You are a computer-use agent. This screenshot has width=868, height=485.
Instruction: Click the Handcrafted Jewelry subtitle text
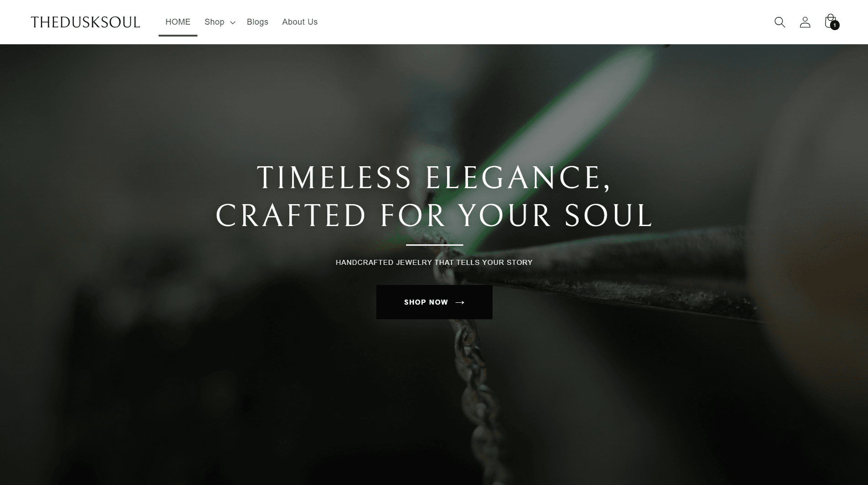434,263
